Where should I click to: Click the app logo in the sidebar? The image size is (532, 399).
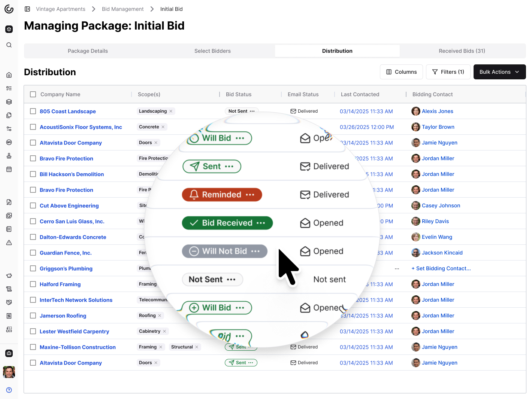tap(9, 9)
